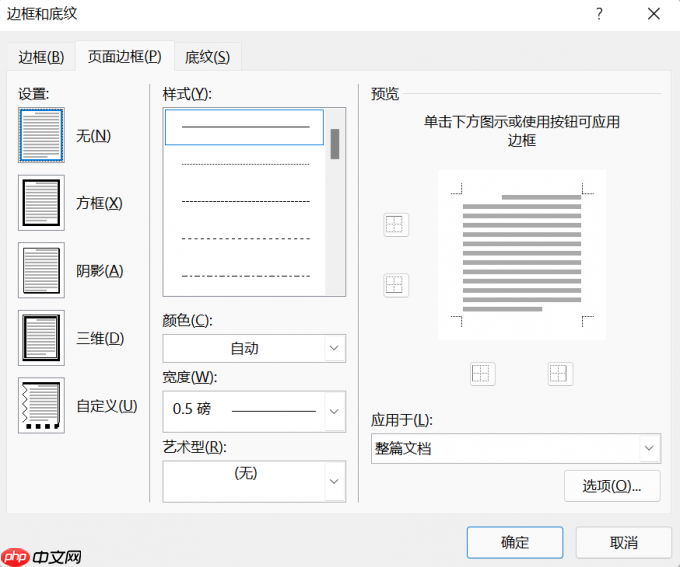Screen dimensions: 680x567
Task: Close the 边框和底纹 dialog
Action: [x=654, y=14]
